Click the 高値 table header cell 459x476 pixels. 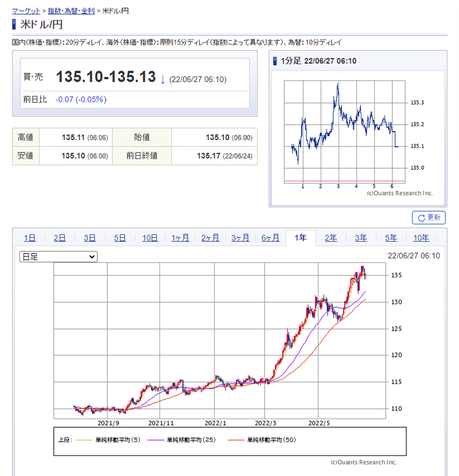(26, 137)
